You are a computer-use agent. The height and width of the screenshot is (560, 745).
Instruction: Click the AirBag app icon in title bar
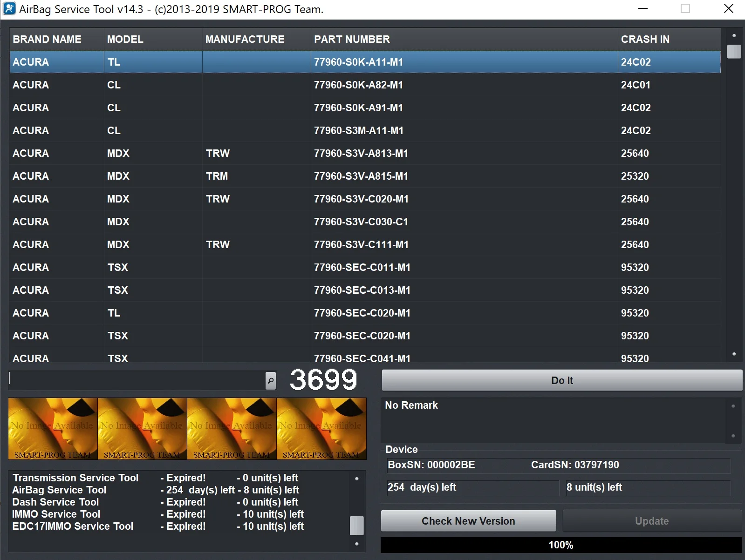(x=9, y=9)
